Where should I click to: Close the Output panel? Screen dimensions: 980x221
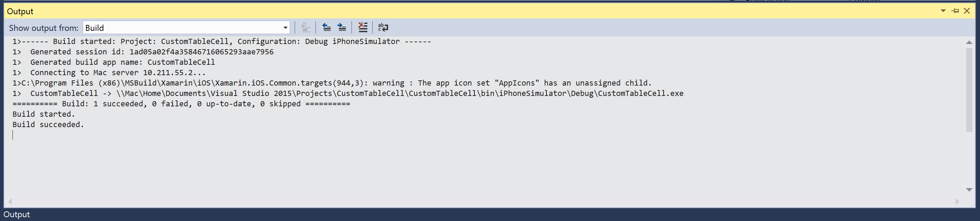pos(967,11)
